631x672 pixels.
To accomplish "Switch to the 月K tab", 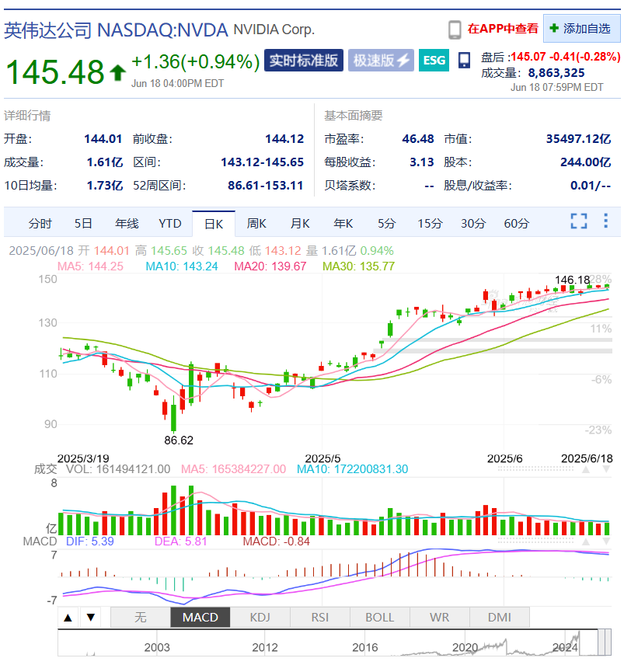I will 300,223.
